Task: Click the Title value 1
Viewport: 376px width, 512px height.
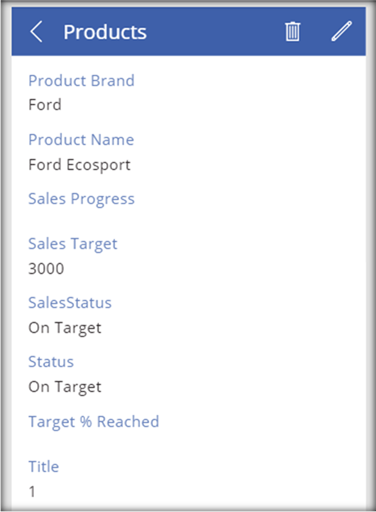Action: [x=32, y=491]
